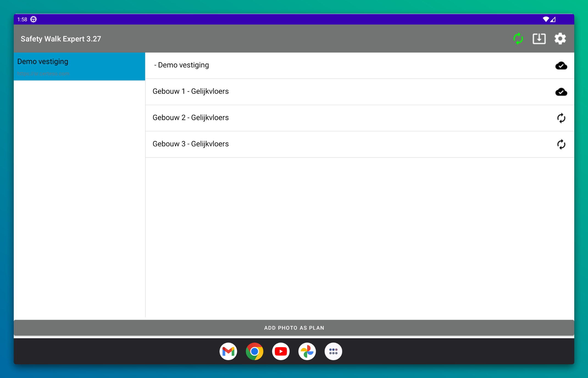Open the '- Demo vestiging' plan entry
The height and width of the screenshot is (378, 588).
pyautogui.click(x=181, y=65)
